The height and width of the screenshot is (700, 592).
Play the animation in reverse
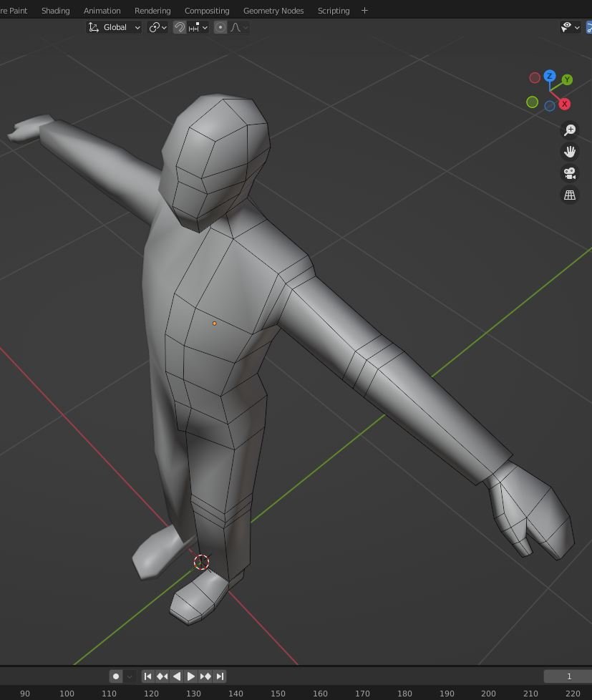pyautogui.click(x=177, y=676)
